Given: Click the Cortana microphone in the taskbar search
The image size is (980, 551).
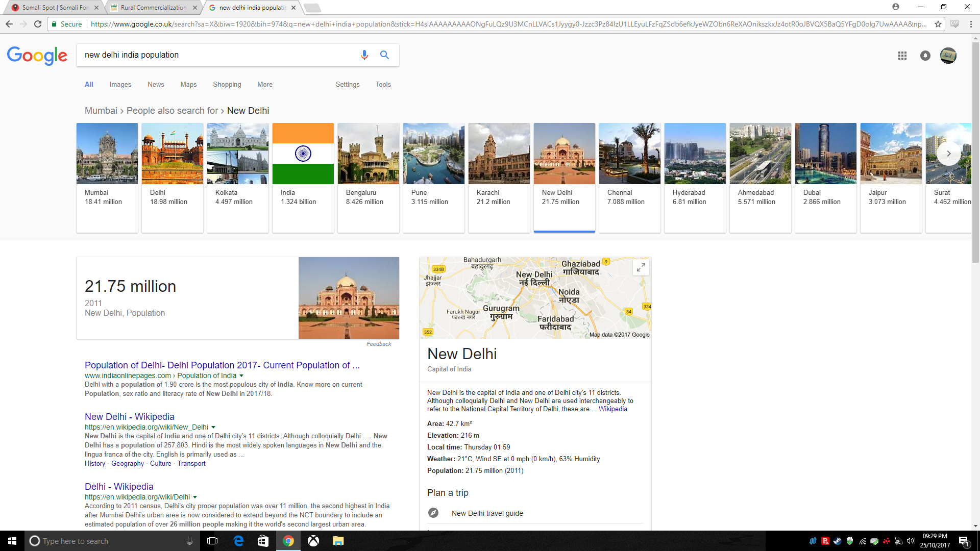Looking at the screenshot, I should [x=189, y=541].
